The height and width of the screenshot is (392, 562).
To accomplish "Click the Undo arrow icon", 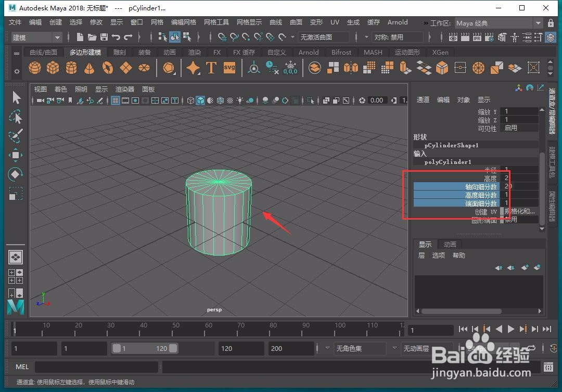I will click(x=116, y=37).
